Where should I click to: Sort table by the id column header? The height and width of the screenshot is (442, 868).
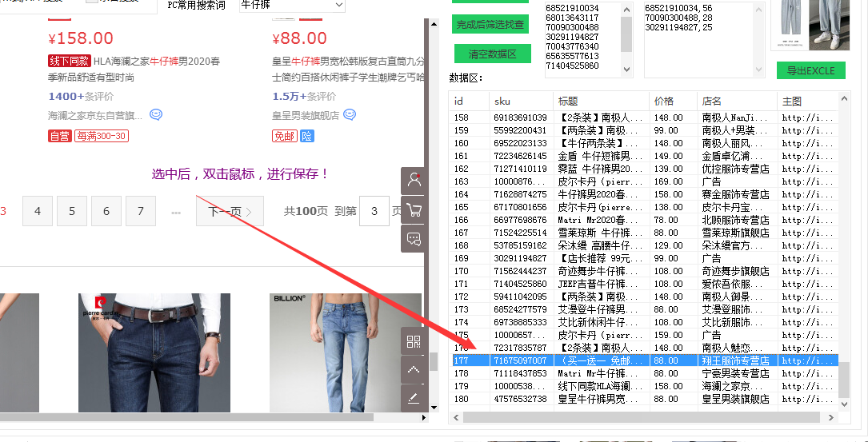tap(470, 102)
